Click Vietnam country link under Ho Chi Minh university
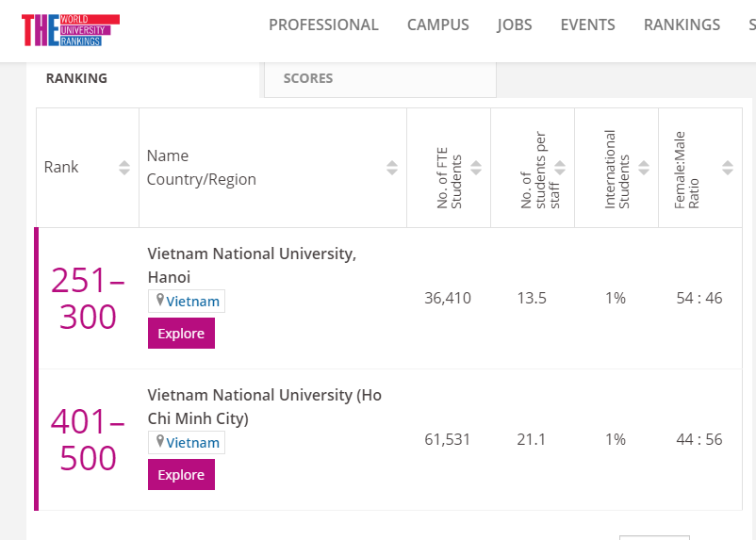Image resolution: width=756 pixels, height=540 pixels. point(193,443)
